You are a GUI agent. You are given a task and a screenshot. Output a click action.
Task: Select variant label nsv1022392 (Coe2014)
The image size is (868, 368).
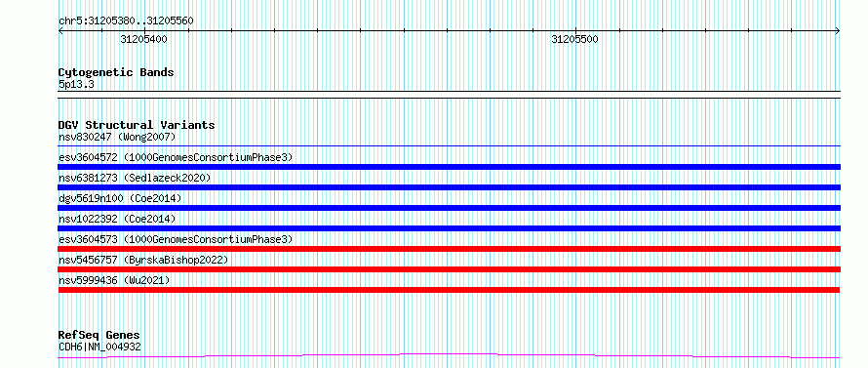coord(117,219)
